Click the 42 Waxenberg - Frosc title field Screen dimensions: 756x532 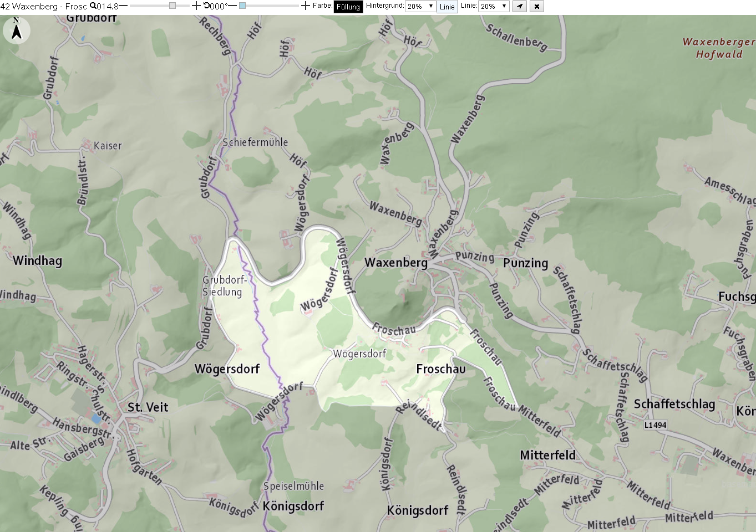pos(44,7)
